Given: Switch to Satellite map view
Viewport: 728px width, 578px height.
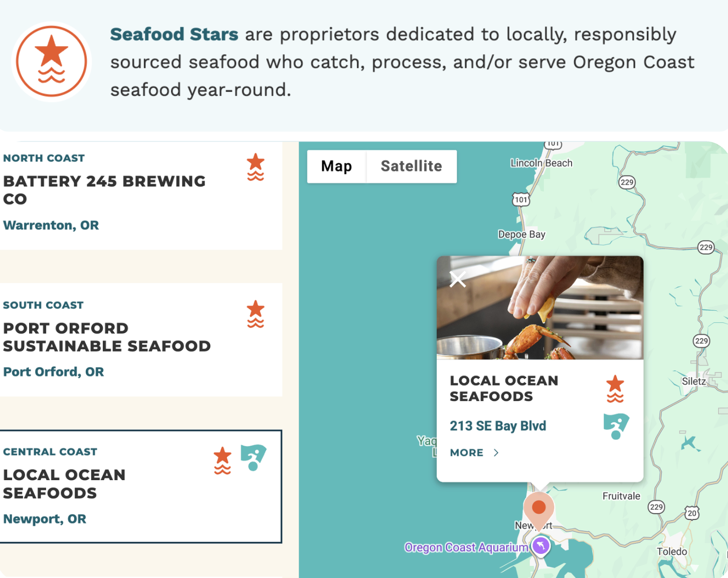Looking at the screenshot, I should click(412, 166).
